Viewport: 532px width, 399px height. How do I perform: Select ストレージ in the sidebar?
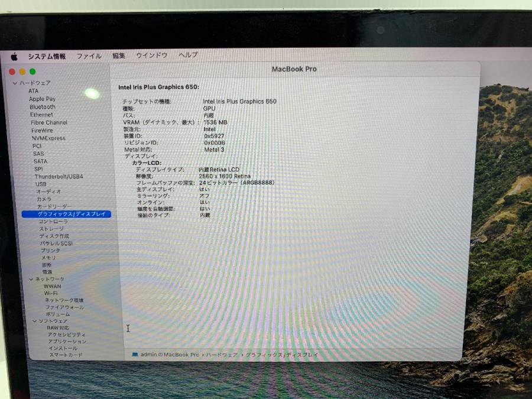(x=51, y=229)
